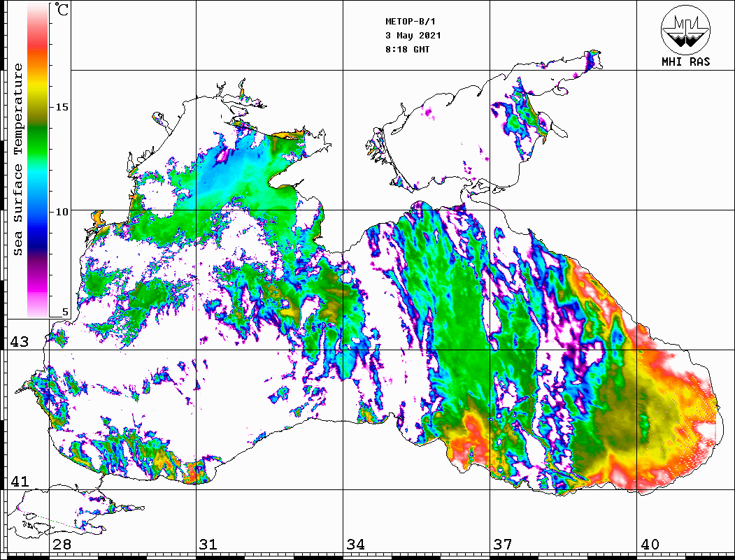This screenshot has height=560, width=735.
Task: Click the 15 tick label on color scale
Action: (62, 107)
